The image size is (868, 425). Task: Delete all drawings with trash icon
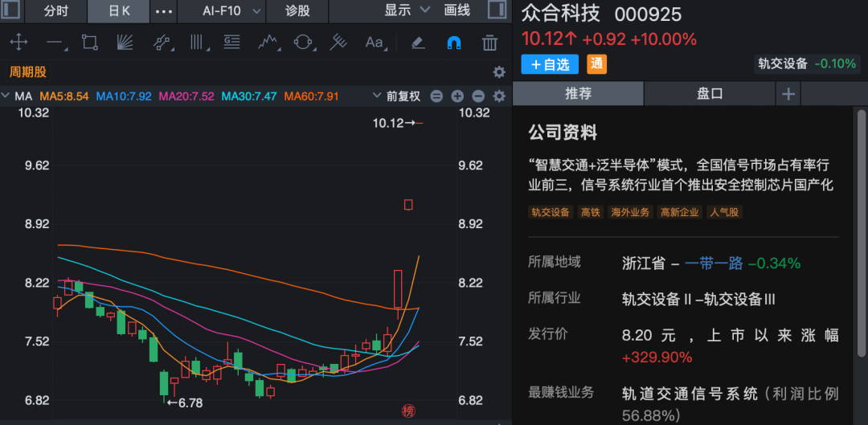coord(489,43)
